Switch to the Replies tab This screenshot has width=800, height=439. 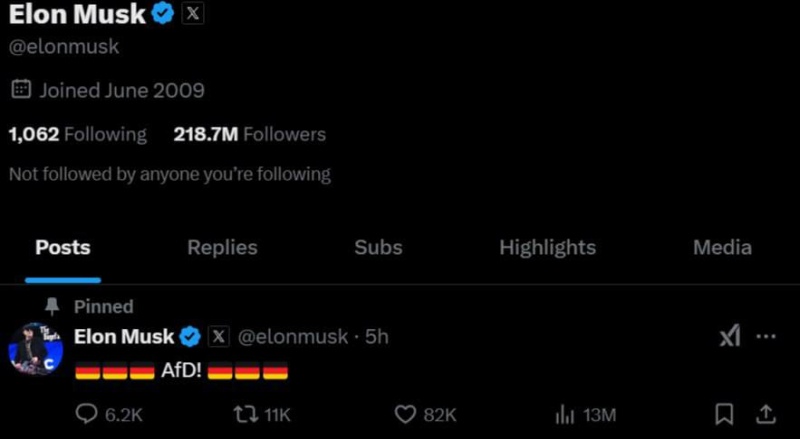222,248
